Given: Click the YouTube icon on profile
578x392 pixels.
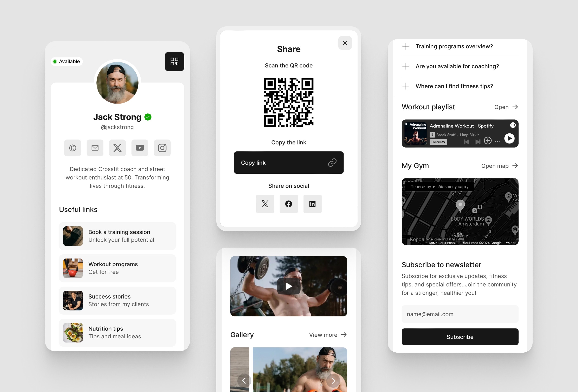Looking at the screenshot, I should click(x=139, y=148).
